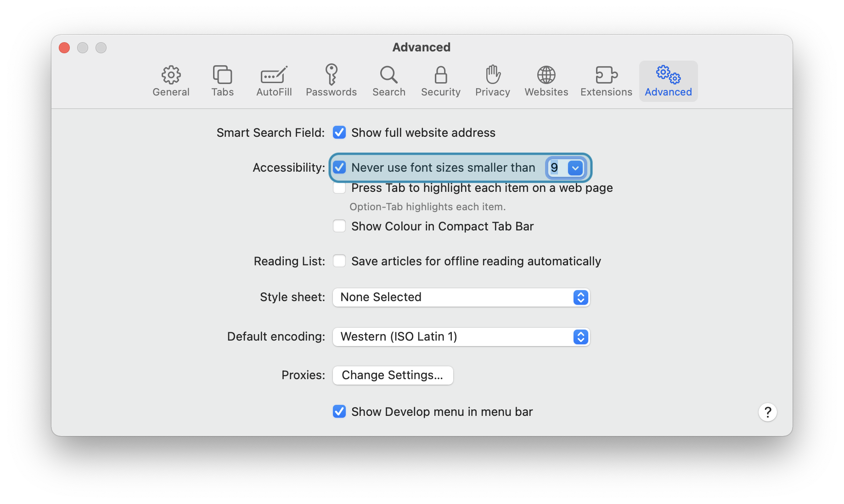Screen dimensions: 844x504
Task: Click Change Settings for proxies
Action: 393,375
